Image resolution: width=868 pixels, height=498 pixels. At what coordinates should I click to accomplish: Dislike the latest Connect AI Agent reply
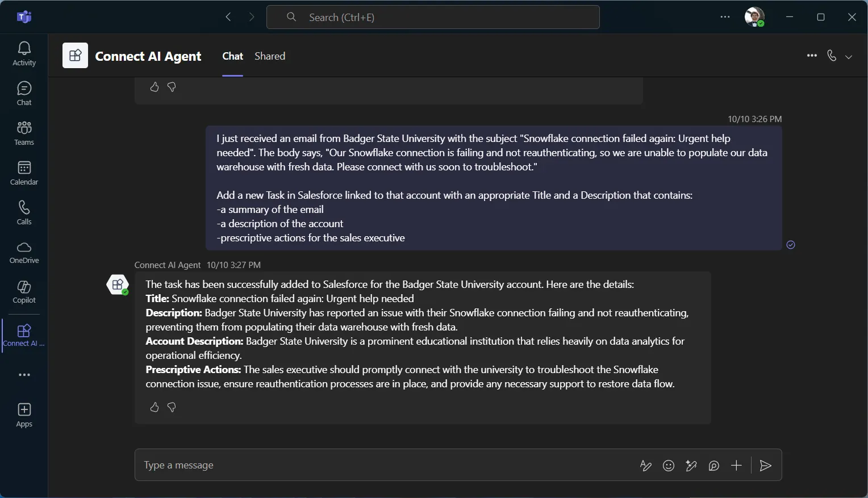click(172, 407)
